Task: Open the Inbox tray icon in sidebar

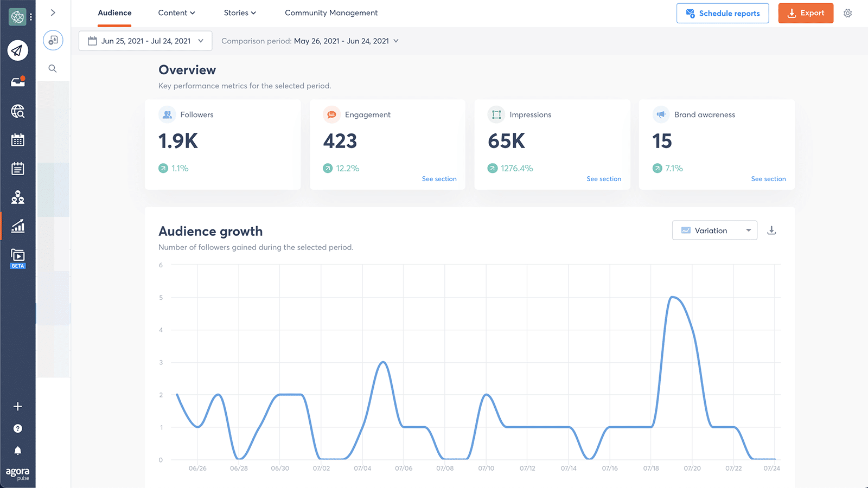Action: 17,82
